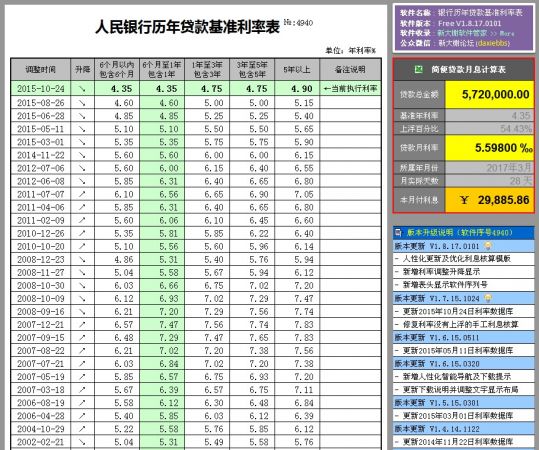Click the 基准年利率 value 4.35

click(x=489, y=116)
